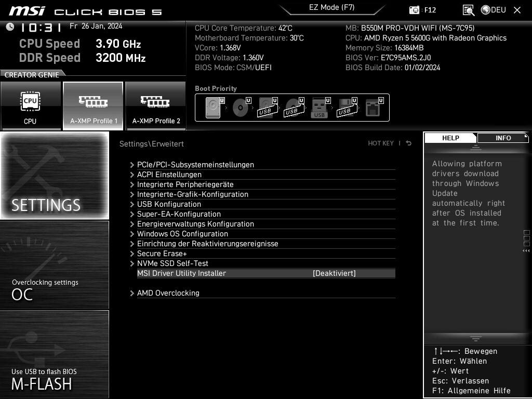Screen dimensions: 532x399
Task: Select the hard disk boot device icon
Action: point(215,108)
